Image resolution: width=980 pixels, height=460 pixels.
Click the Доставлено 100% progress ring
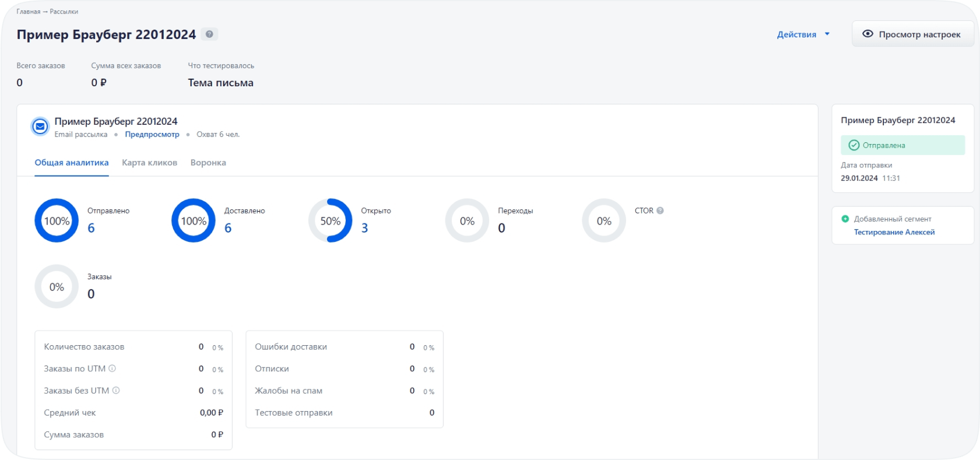(x=194, y=220)
